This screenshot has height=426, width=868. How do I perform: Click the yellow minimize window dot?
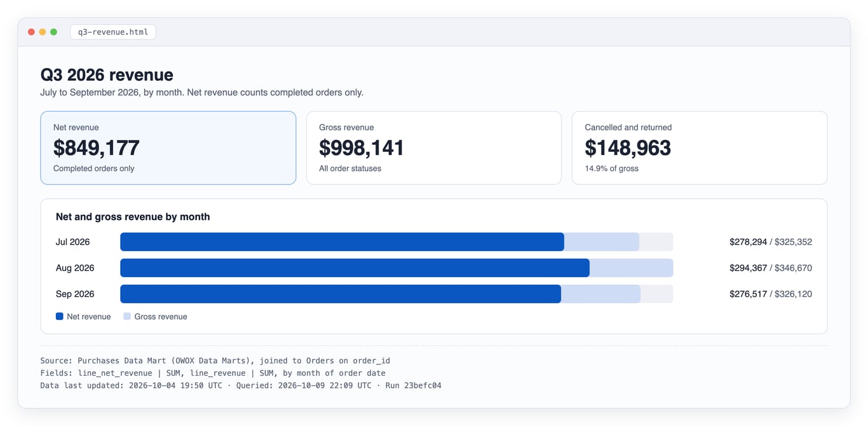point(43,32)
